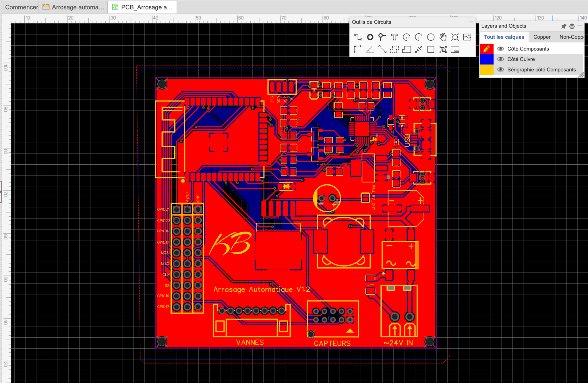Switch to the Copper layers tab
Screen dimensions: 588x383
click(x=542, y=37)
